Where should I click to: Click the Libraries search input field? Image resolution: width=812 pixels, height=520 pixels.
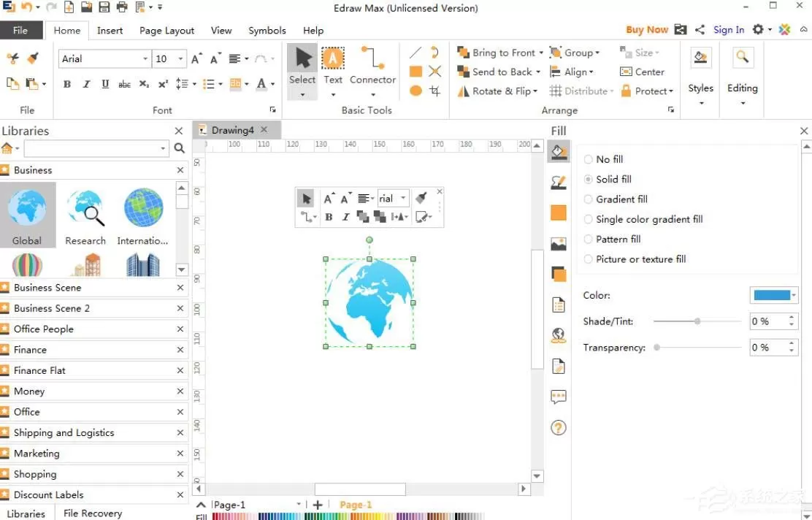click(96, 149)
